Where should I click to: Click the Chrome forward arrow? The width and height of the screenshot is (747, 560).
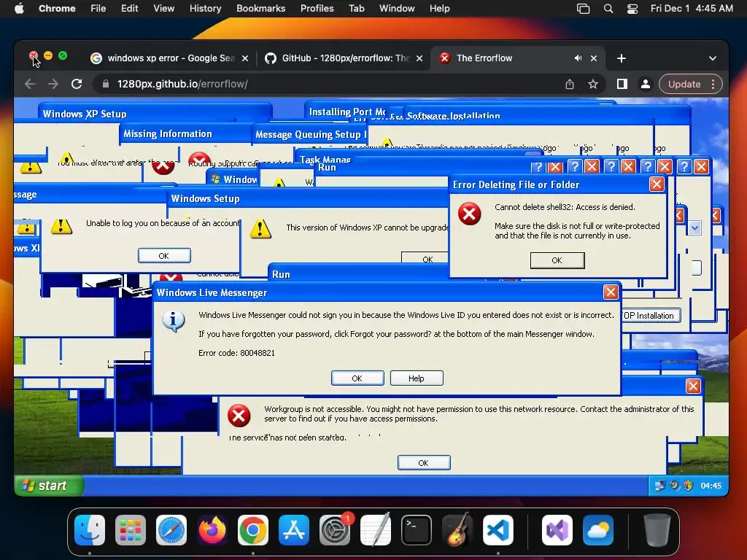(53, 85)
